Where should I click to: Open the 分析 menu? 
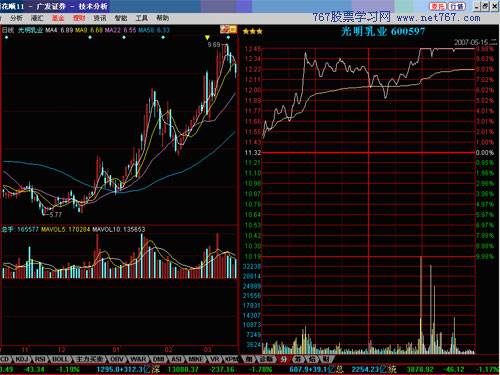coord(16,18)
